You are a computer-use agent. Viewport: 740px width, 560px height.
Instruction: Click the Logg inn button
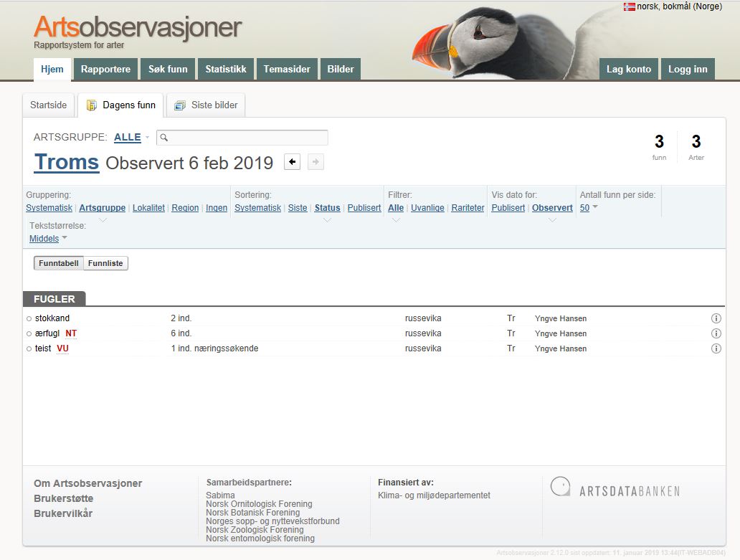click(688, 69)
